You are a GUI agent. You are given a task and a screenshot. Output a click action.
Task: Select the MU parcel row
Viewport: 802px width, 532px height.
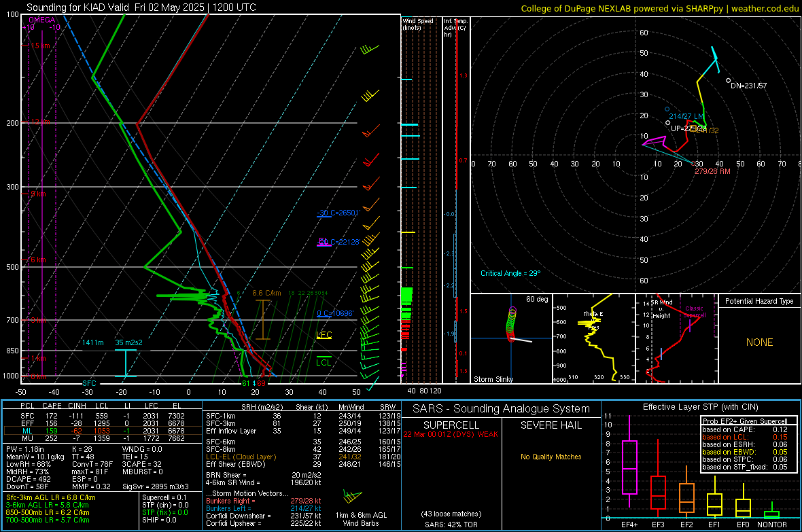point(102,438)
